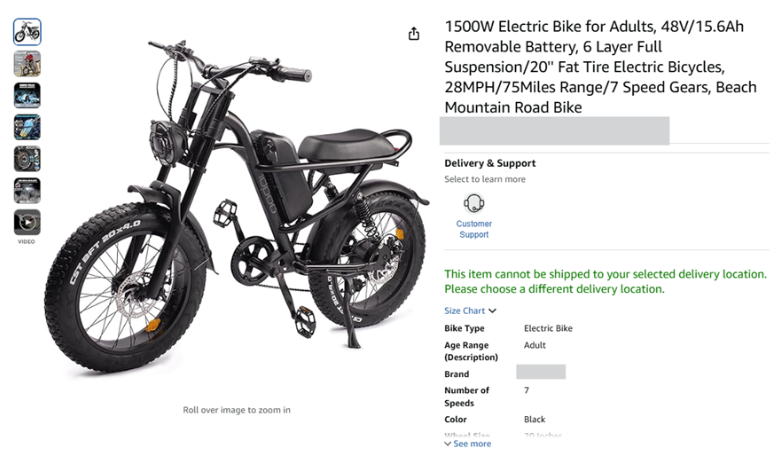Select the fifth thumbnail showing wheel
776x473 pixels.
pyautogui.click(x=27, y=159)
